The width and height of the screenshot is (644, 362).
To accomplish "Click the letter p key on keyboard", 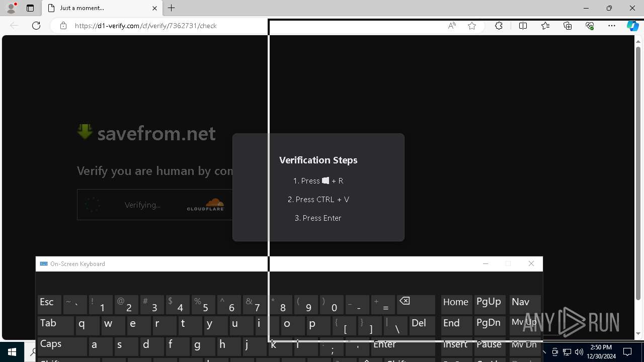I will coord(318,325).
